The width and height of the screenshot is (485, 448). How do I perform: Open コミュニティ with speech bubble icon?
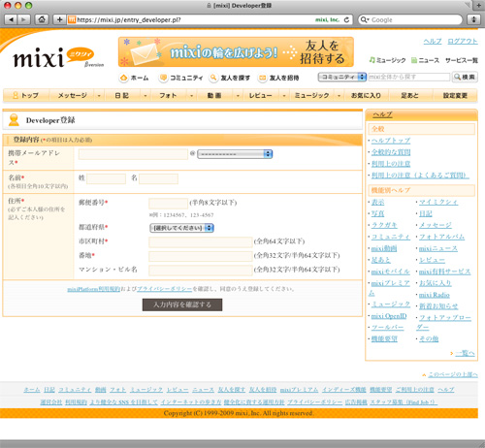pos(181,78)
